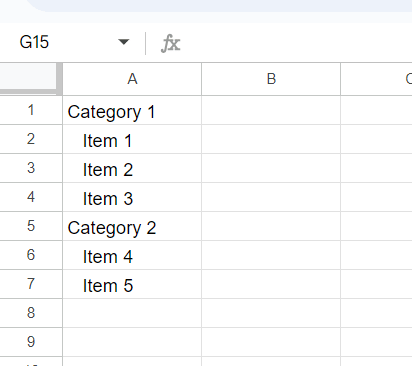Click cell containing Item 3
412x366 pixels.
(x=132, y=197)
